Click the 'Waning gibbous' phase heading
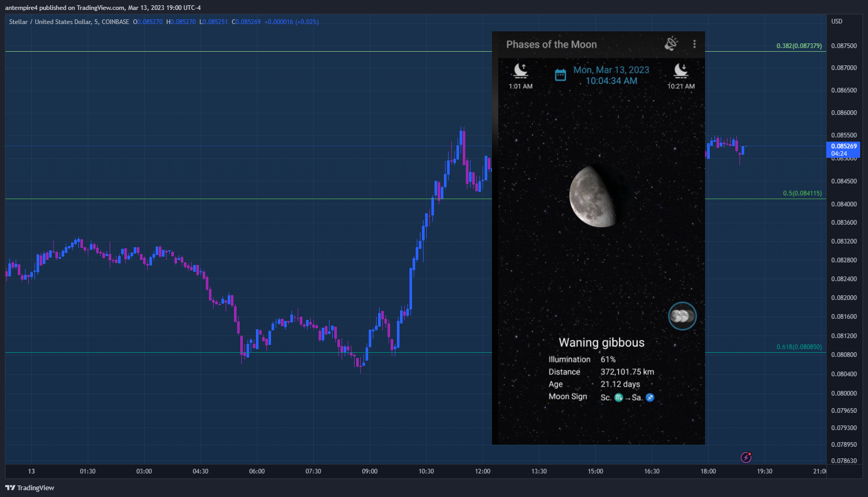Screen dimensions: 868x497 [602, 342]
